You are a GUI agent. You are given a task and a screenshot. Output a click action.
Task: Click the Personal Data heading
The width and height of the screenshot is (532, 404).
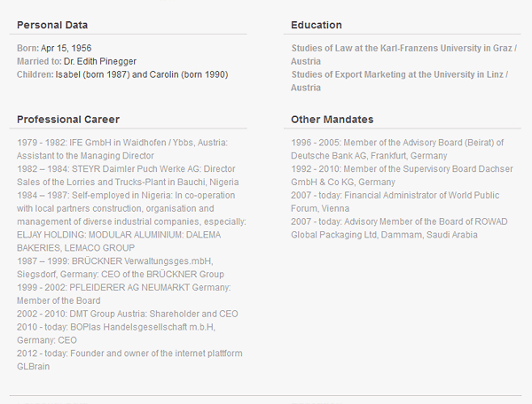click(52, 25)
